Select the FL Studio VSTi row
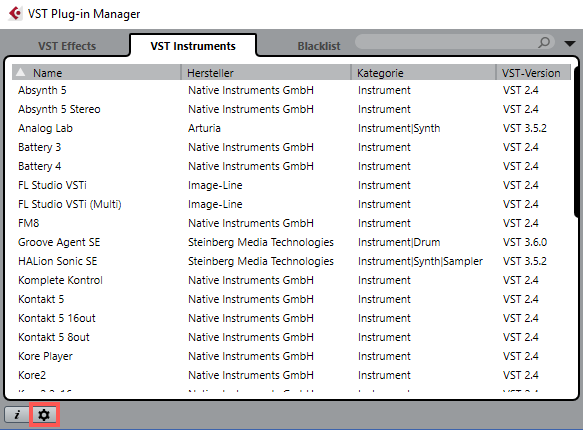583x430 pixels. [292, 185]
